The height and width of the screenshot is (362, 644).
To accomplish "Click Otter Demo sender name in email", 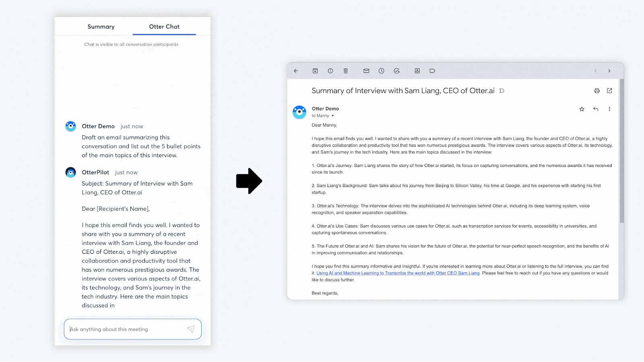I will pyautogui.click(x=325, y=109).
